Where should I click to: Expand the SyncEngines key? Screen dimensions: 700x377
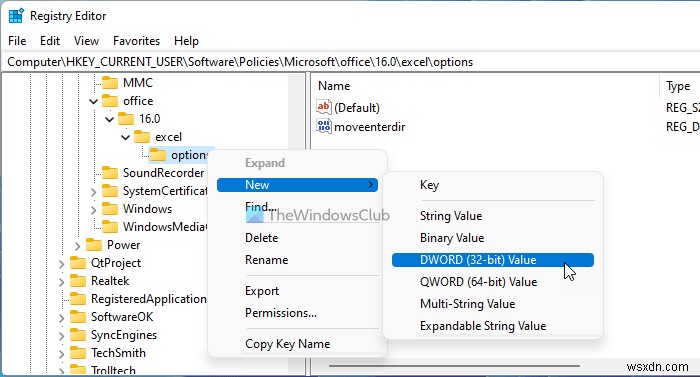click(61, 336)
